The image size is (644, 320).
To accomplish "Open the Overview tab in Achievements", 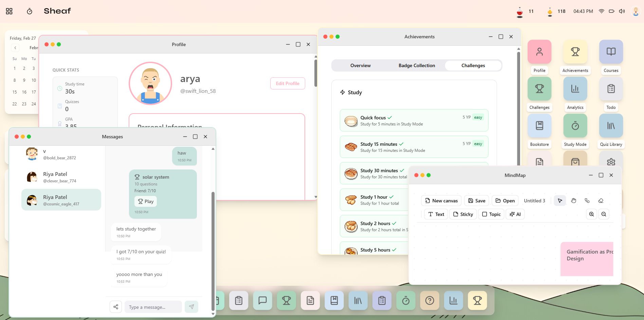I will point(361,65).
